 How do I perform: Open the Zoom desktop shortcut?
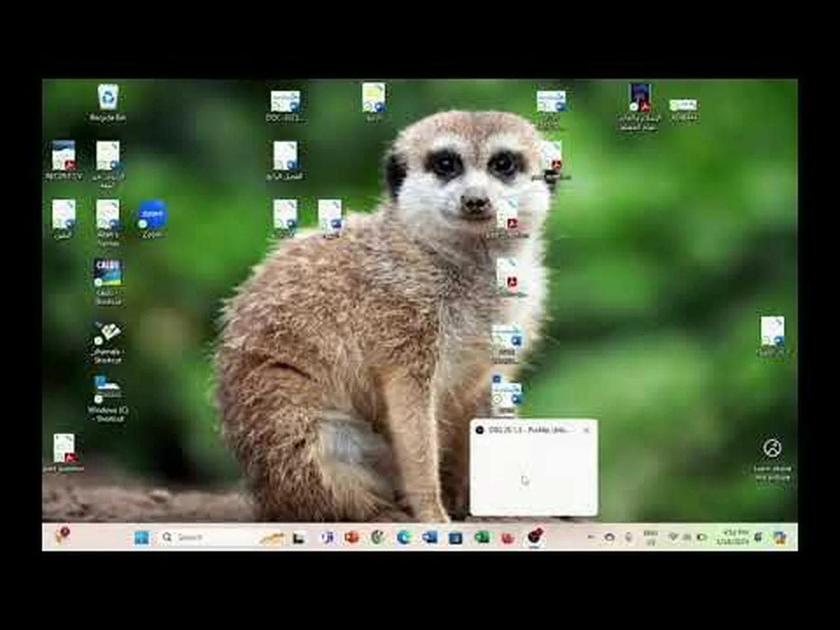152,217
